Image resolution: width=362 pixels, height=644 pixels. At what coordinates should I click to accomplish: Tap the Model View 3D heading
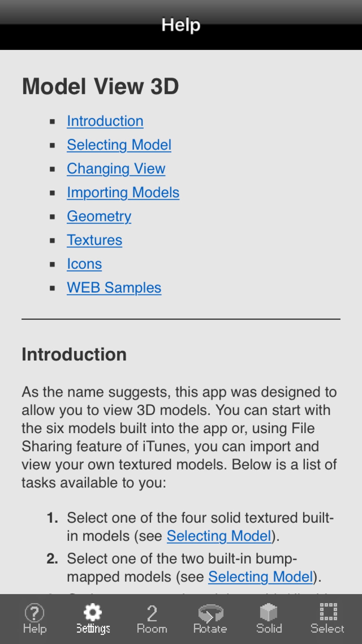pyautogui.click(x=101, y=87)
